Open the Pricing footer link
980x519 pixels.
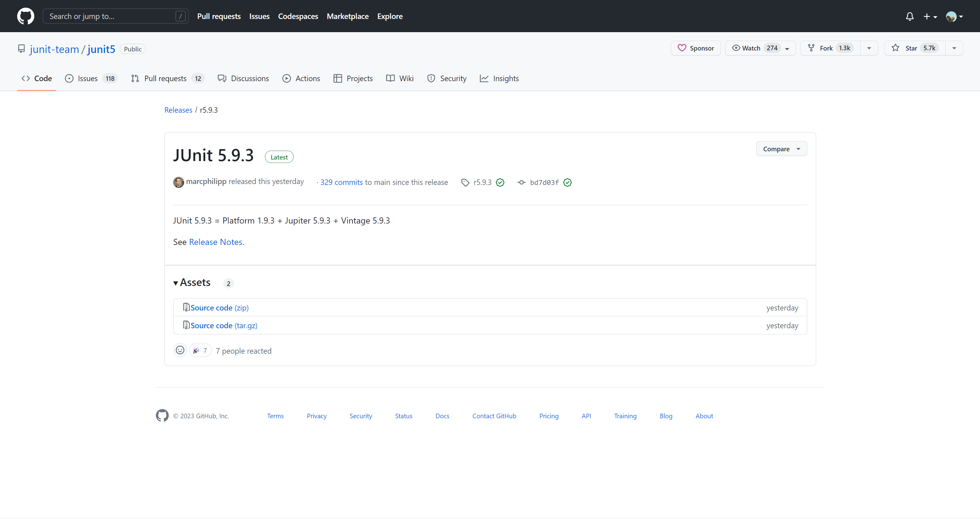(x=549, y=416)
